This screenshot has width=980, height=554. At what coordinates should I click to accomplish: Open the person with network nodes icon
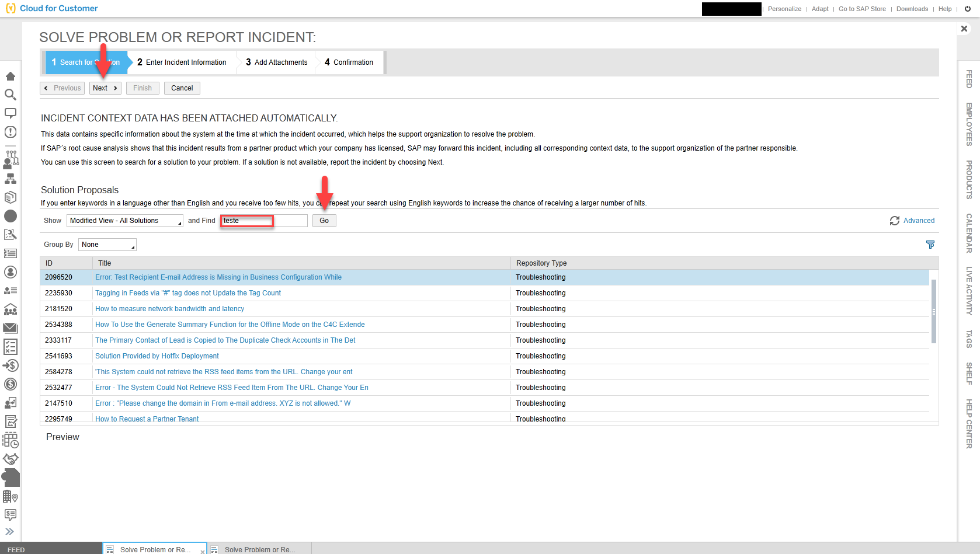[x=11, y=159]
